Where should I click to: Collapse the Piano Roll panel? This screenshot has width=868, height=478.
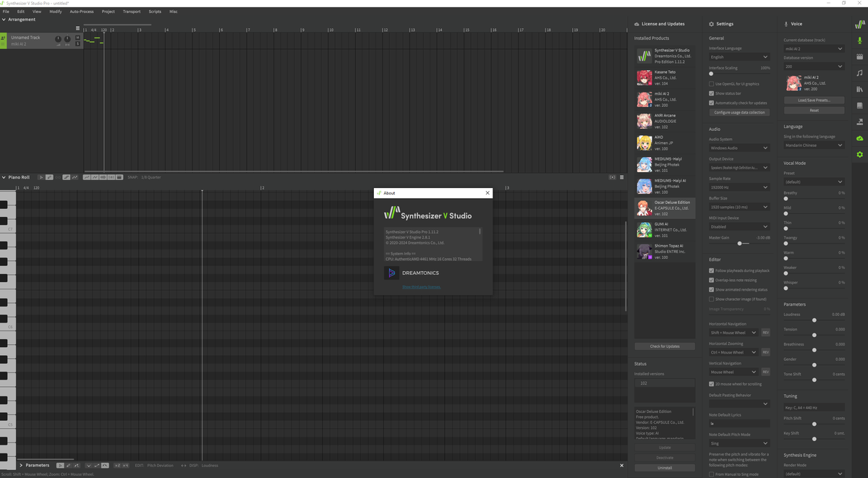click(4, 177)
